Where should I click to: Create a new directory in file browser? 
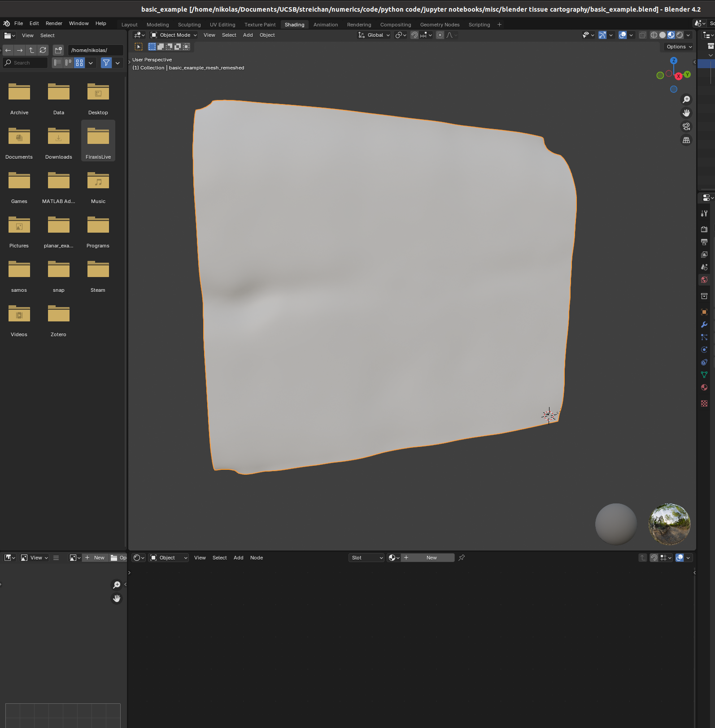[x=58, y=50]
